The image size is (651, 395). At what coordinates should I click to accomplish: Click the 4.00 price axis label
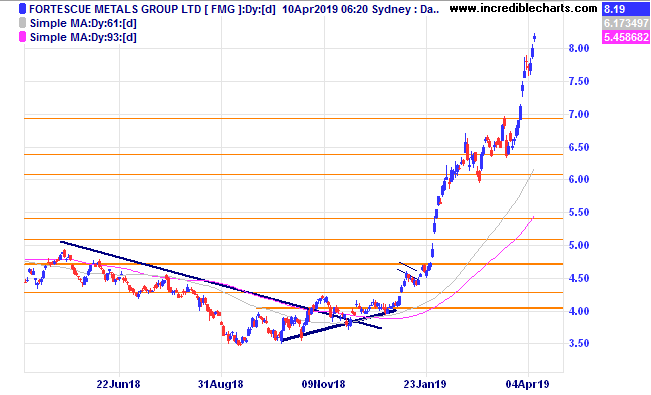click(579, 311)
